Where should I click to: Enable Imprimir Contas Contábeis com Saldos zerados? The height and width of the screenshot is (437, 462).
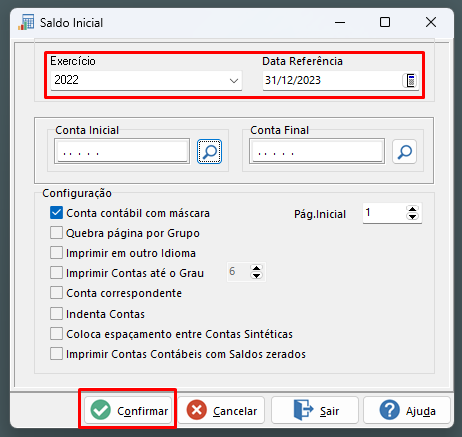56,354
